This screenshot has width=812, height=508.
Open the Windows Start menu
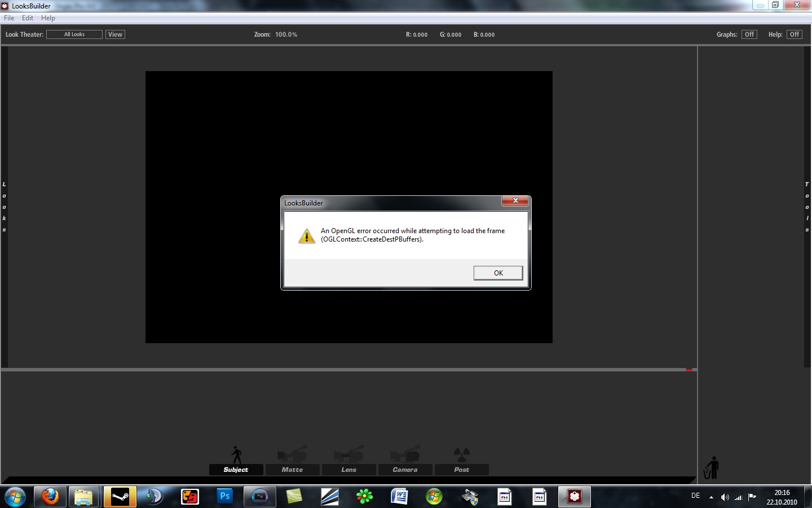click(15, 497)
